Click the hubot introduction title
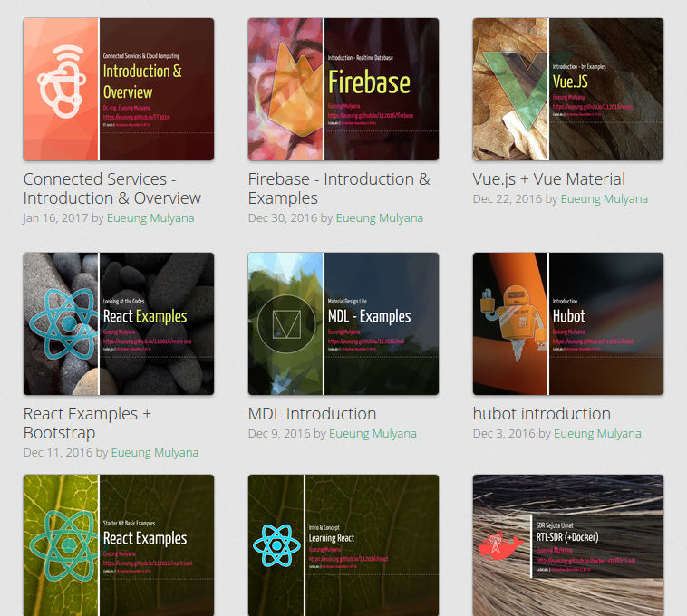The image size is (687, 616). point(542,414)
